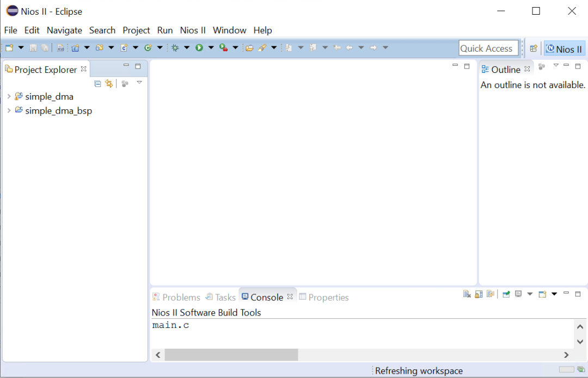Click the New Class green icon
The width and height of the screenshot is (588, 378).
[148, 47]
